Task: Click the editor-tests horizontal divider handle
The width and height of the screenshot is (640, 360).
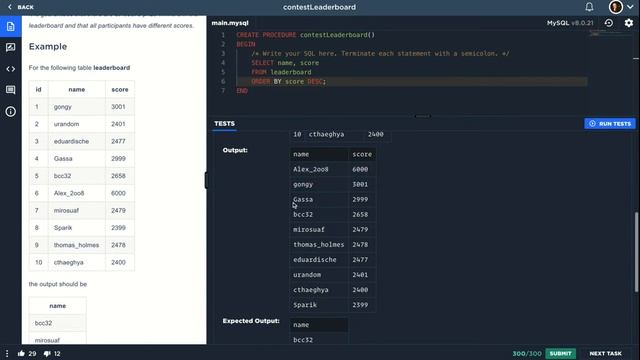Action: [422, 116]
